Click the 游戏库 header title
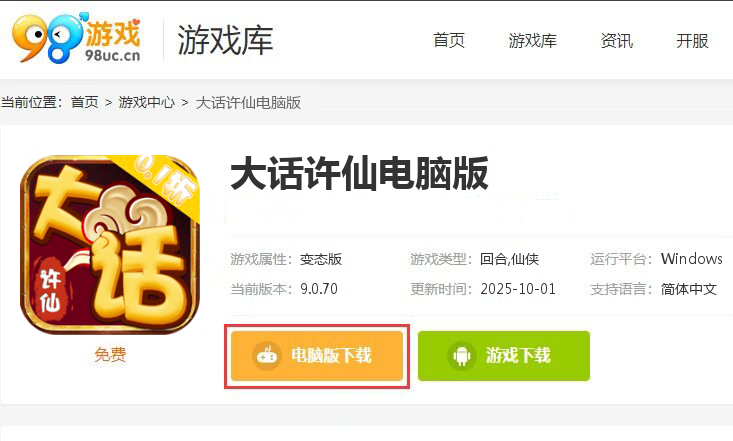This screenshot has width=733, height=441. (225, 41)
